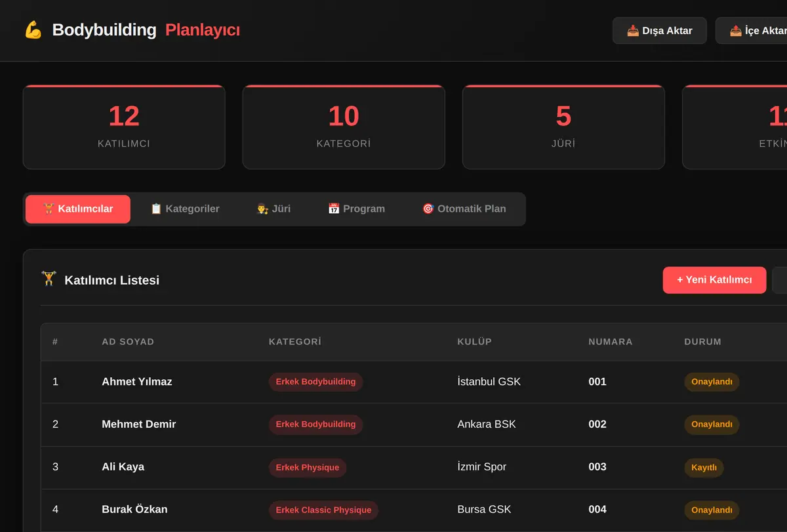Click competitor number 004

pyautogui.click(x=597, y=510)
